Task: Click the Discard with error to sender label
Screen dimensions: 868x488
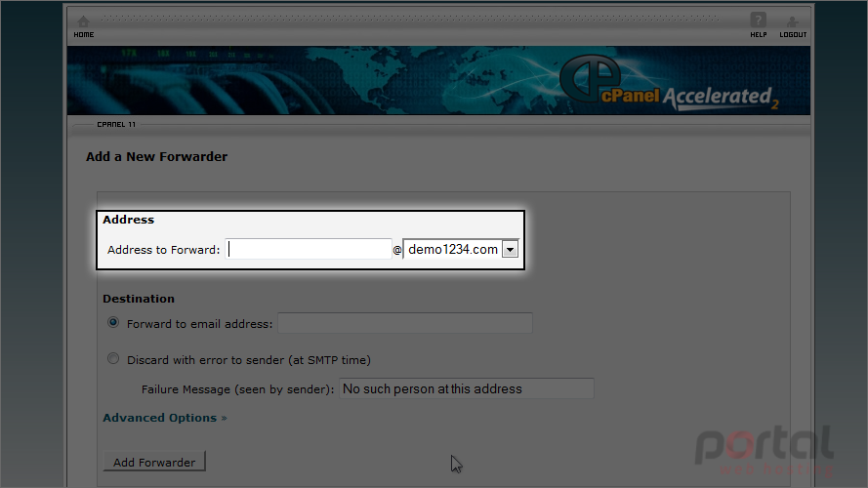Action: pos(249,360)
